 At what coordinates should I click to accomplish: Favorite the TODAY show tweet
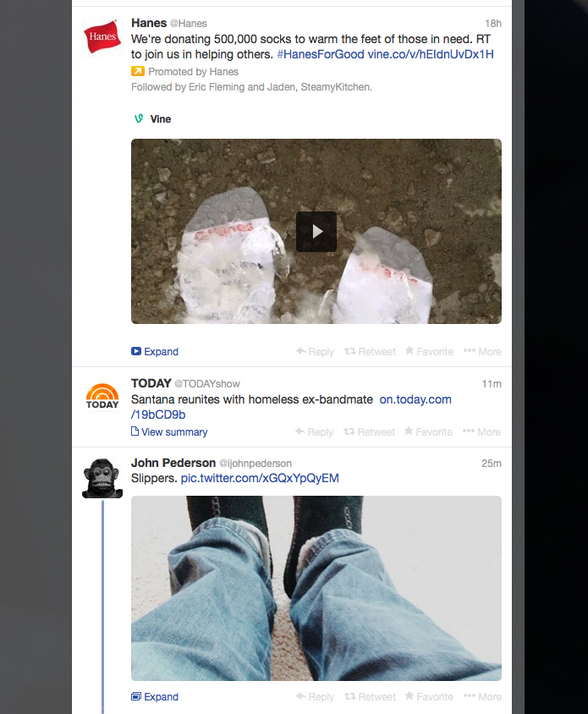pos(429,432)
